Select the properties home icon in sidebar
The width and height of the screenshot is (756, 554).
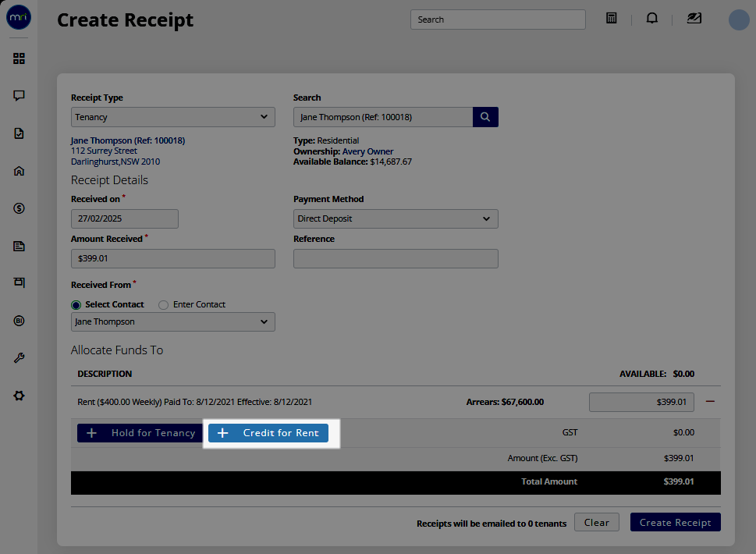tap(19, 170)
